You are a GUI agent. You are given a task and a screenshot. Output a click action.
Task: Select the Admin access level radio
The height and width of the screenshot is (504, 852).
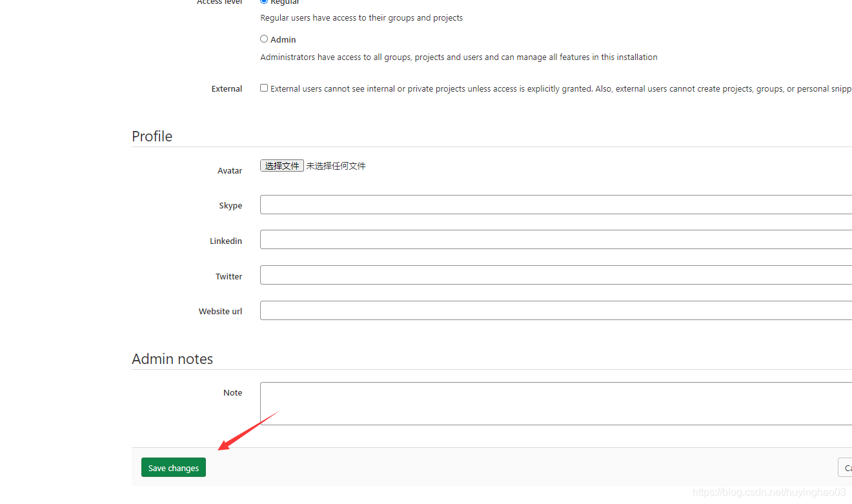click(264, 39)
